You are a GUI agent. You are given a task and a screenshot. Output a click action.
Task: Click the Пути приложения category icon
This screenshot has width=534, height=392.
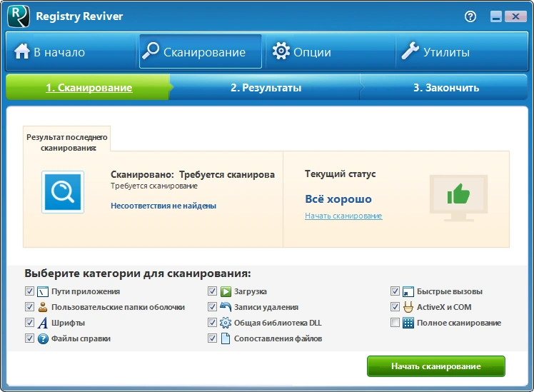coord(43,292)
